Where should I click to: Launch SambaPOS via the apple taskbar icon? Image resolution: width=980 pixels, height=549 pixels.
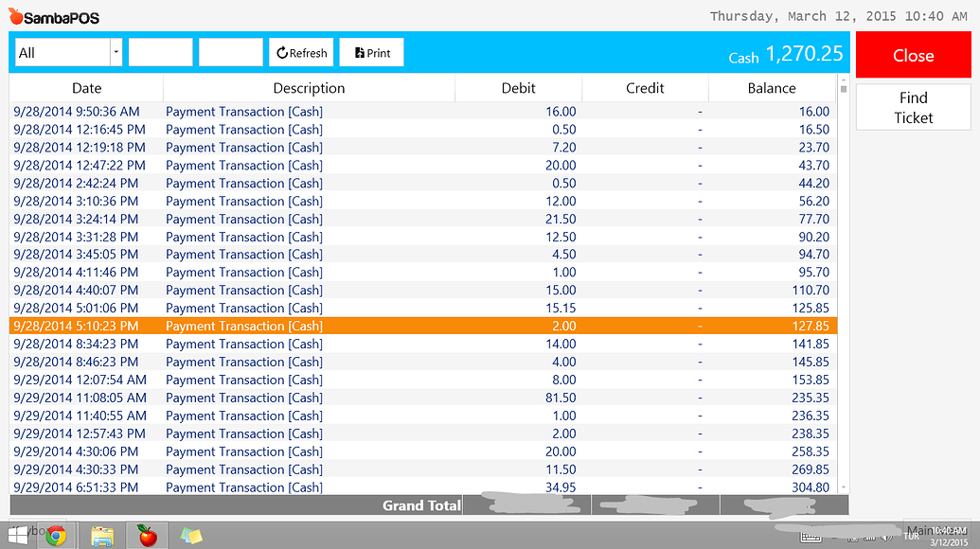coord(147,536)
